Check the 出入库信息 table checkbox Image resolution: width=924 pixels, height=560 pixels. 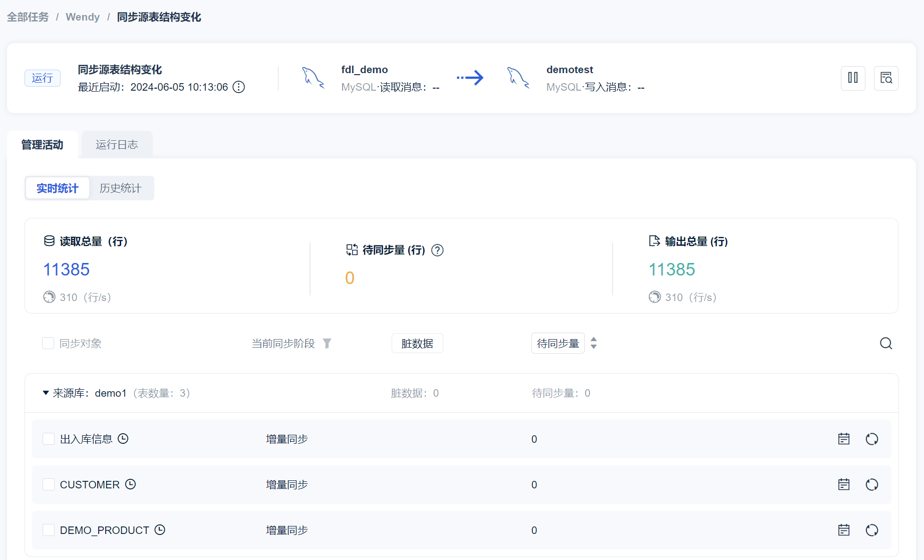[49, 439]
